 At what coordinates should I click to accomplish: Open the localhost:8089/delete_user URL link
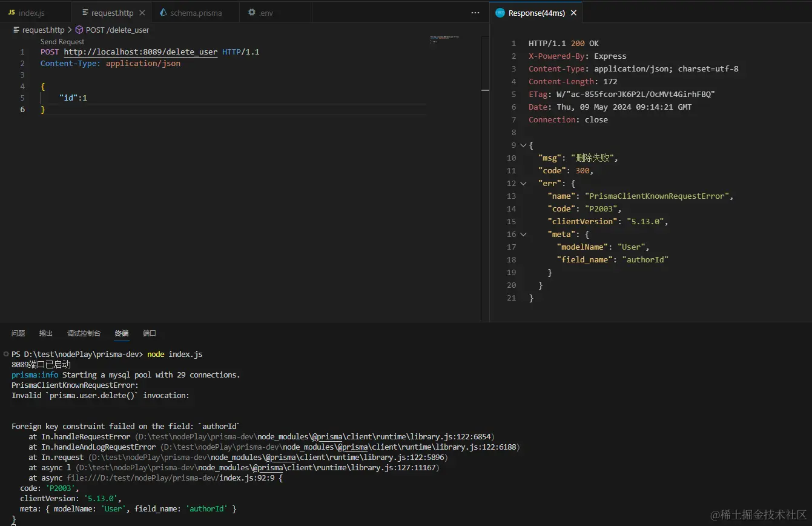[140, 52]
